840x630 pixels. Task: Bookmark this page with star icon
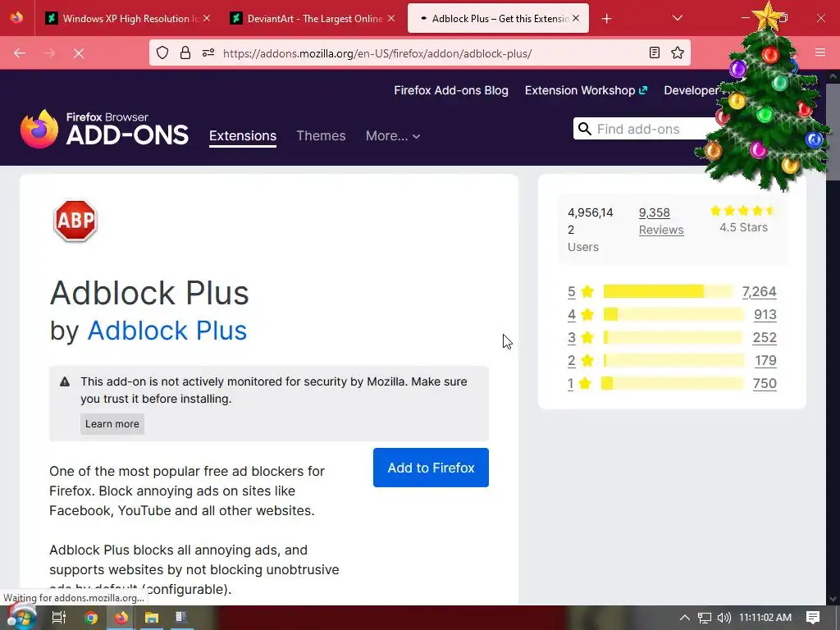(x=678, y=52)
